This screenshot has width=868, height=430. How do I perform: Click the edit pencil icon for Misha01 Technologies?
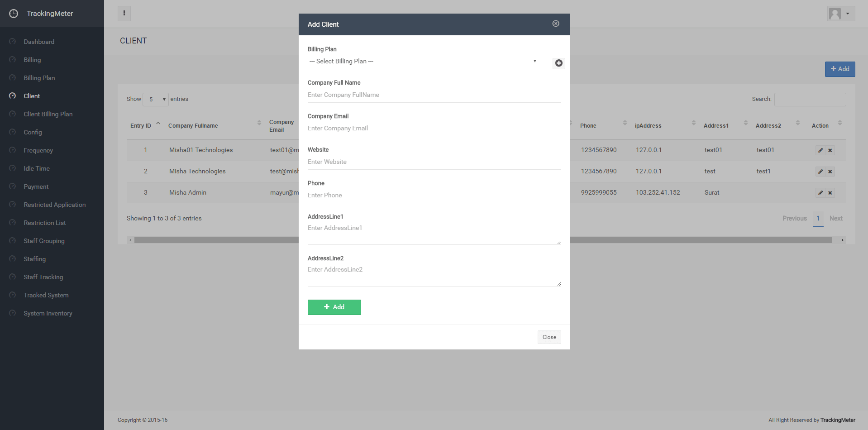tap(820, 150)
